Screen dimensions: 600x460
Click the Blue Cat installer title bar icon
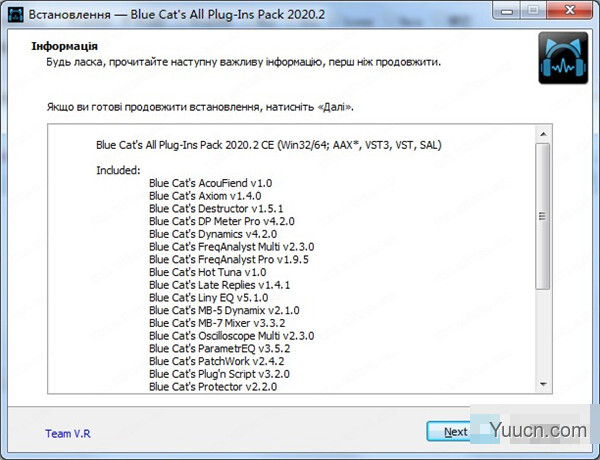(15, 15)
